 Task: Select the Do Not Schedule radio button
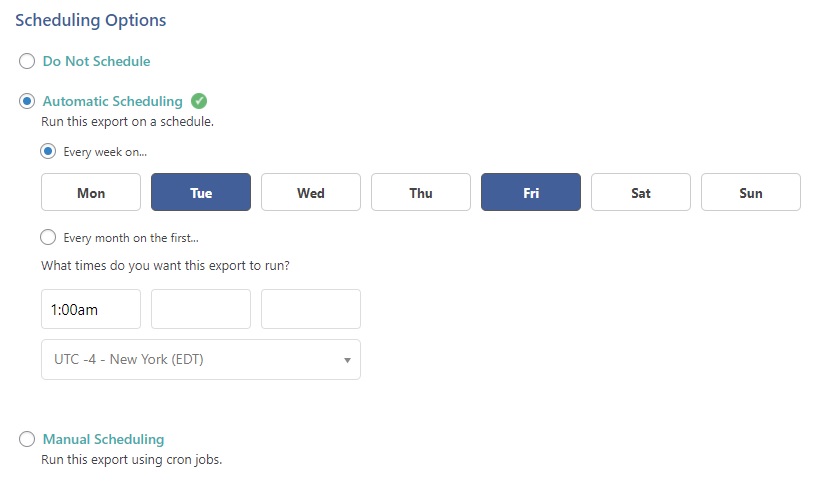27,61
